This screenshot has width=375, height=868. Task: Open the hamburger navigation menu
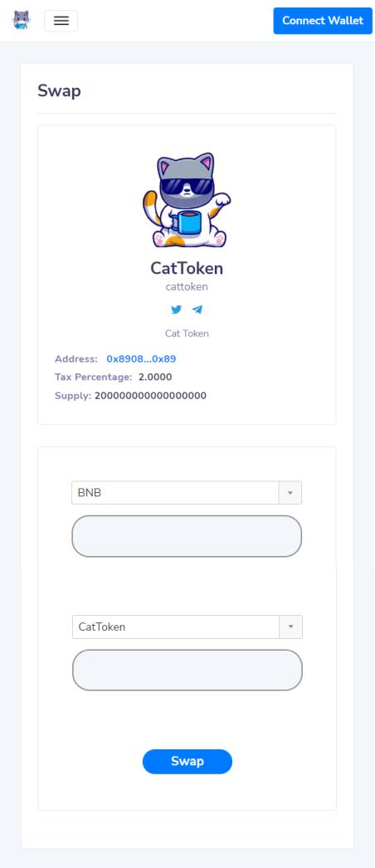(x=61, y=21)
